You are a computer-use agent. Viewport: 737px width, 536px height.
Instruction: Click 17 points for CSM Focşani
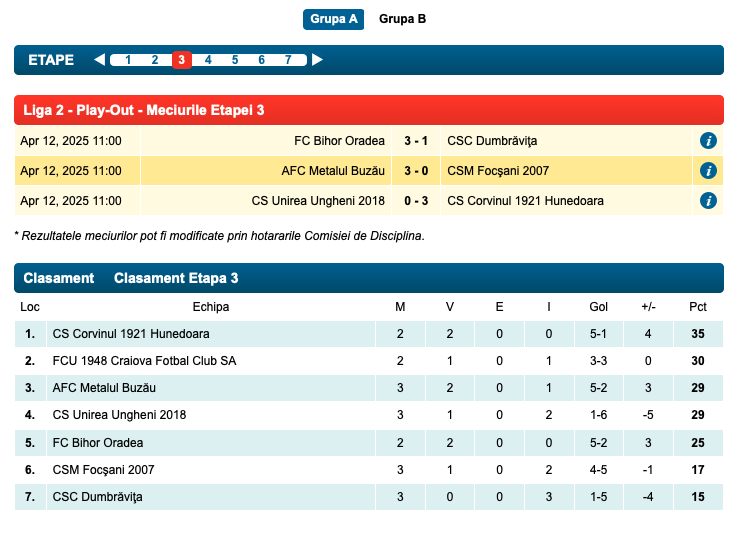(x=698, y=470)
